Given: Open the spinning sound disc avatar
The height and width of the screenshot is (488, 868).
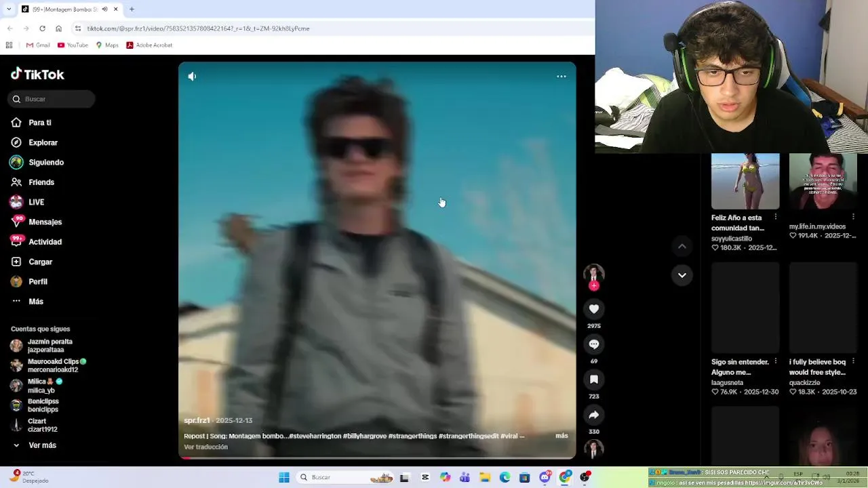Looking at the screenshot, I should tap(594, 449).
